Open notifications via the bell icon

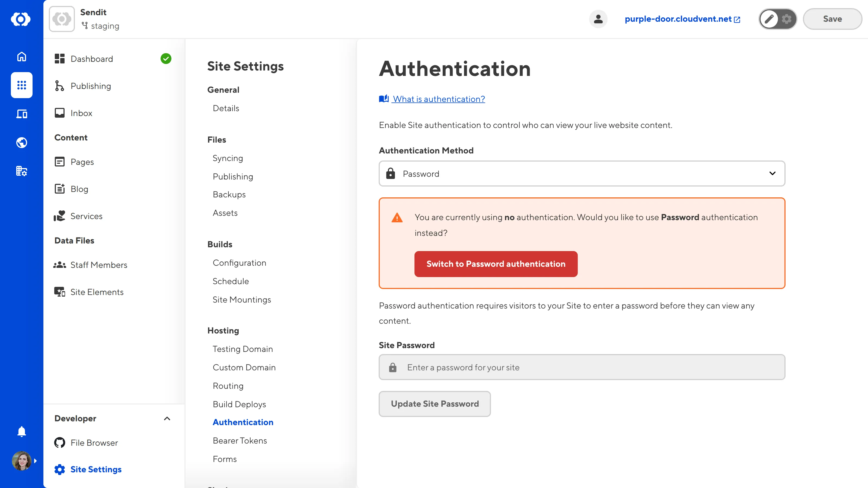click(x=21, y=431)
